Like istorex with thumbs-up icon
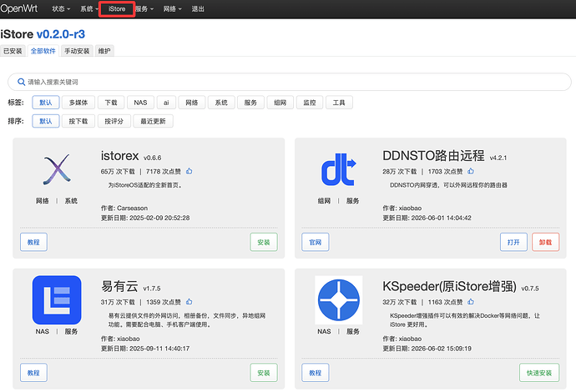576x392 pixels. (189, 171)
